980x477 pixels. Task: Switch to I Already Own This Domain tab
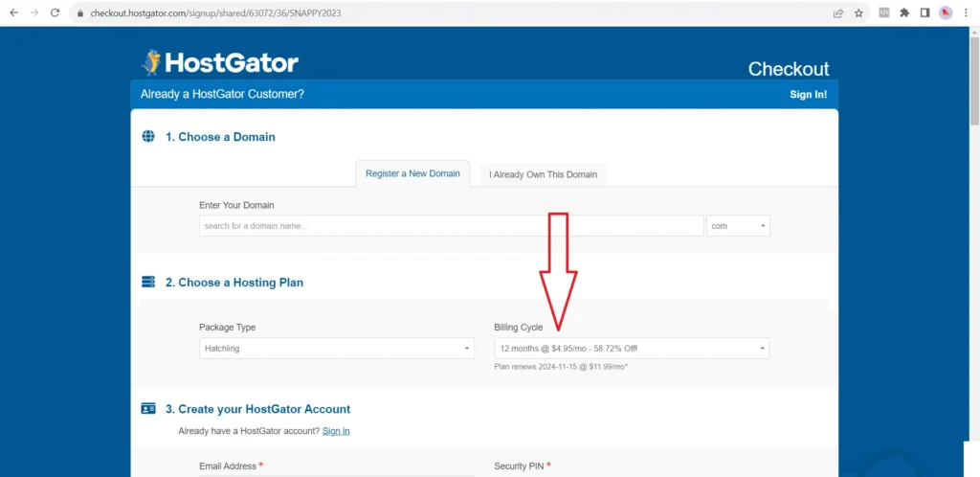[543, 175]
